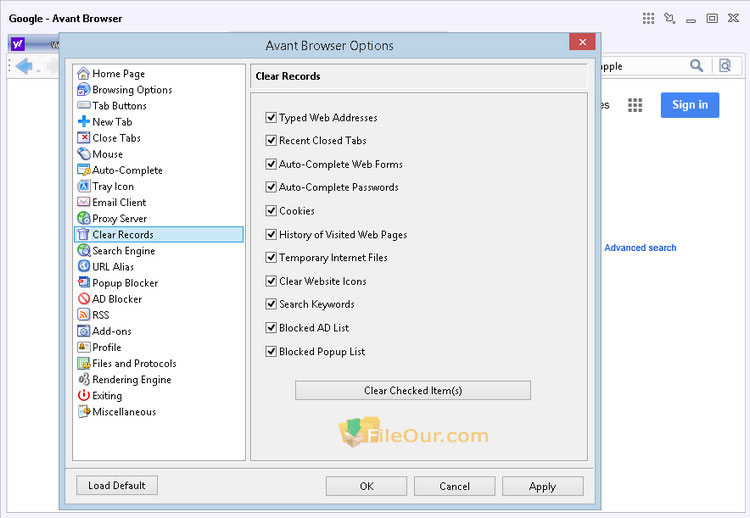Click the search magnifier icon in toolbar
The width and height of the screenshot is (750, 518).
tap(696, 66)
